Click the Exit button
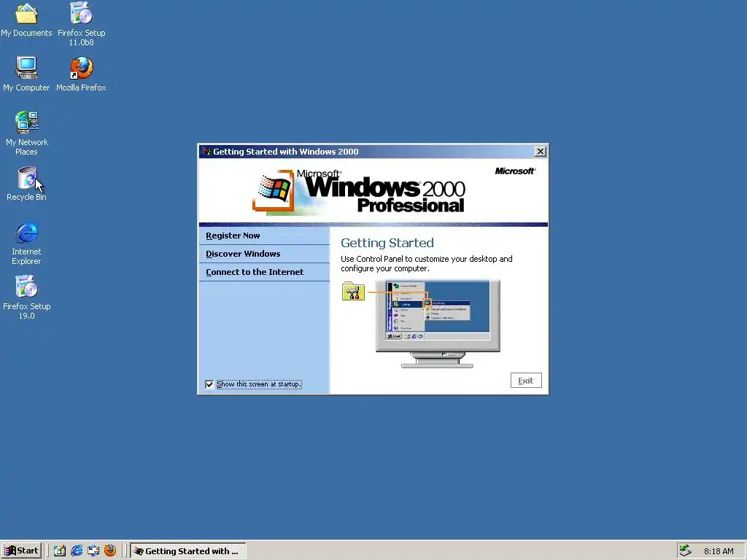The width and height of the screenshot is (747, 560). click(x=526, y=381)
